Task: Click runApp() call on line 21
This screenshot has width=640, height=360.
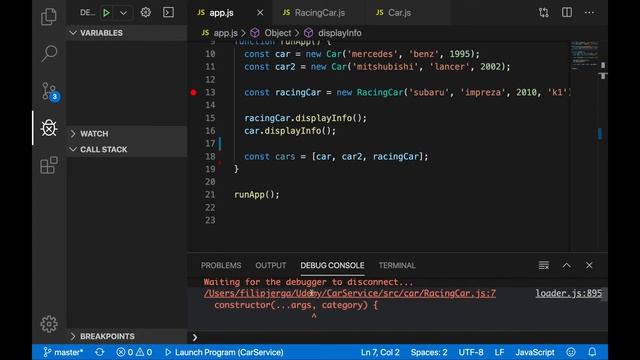Action: [257, 195]
